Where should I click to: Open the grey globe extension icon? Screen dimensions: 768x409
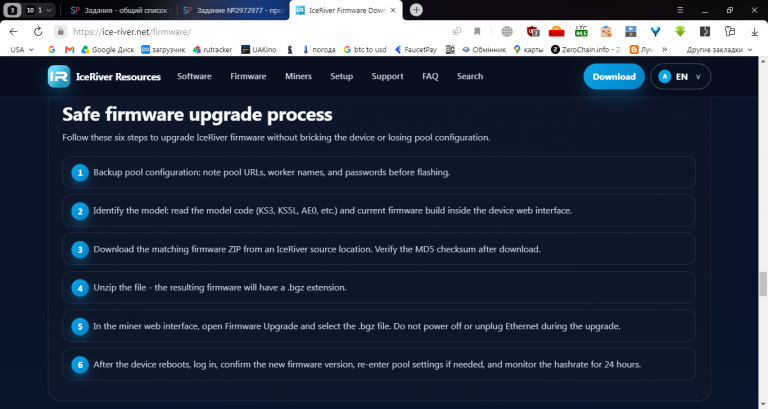[x=507, y=32]
